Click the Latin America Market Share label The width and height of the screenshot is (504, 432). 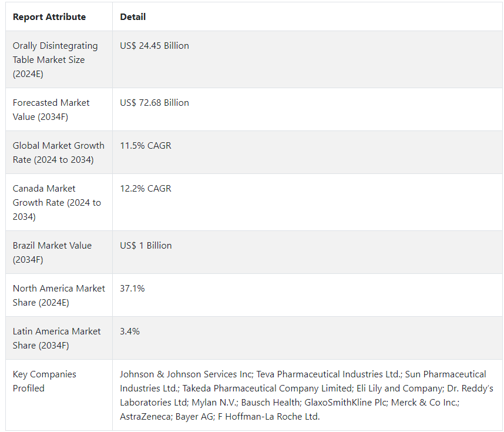point(56,339)
